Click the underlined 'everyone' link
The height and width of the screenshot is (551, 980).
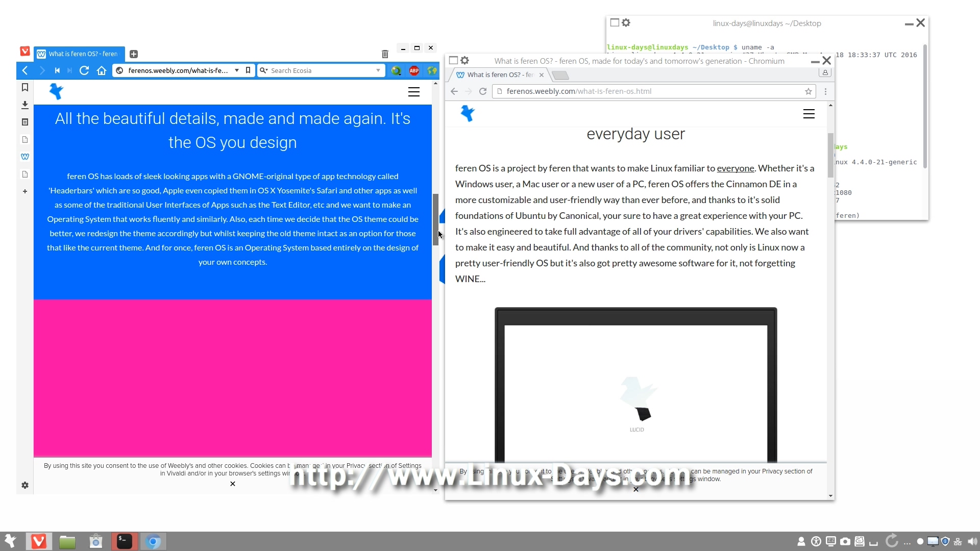pyautogui.click(x=735, y=168)
